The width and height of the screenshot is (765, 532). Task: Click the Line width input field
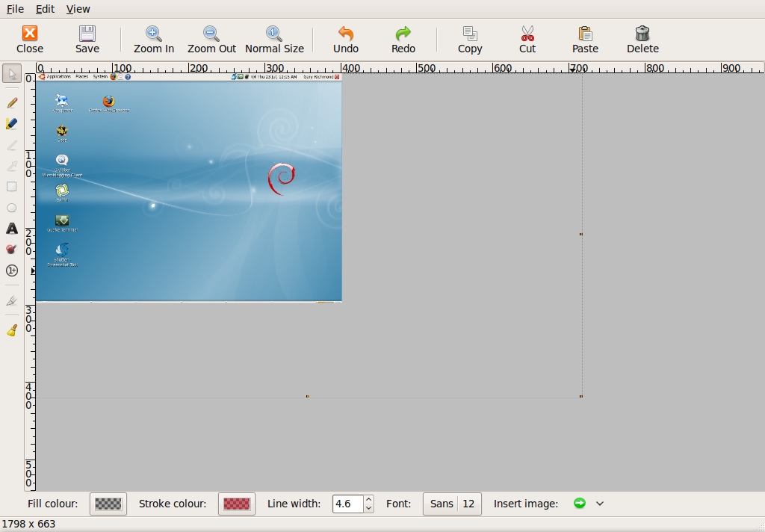348,504
